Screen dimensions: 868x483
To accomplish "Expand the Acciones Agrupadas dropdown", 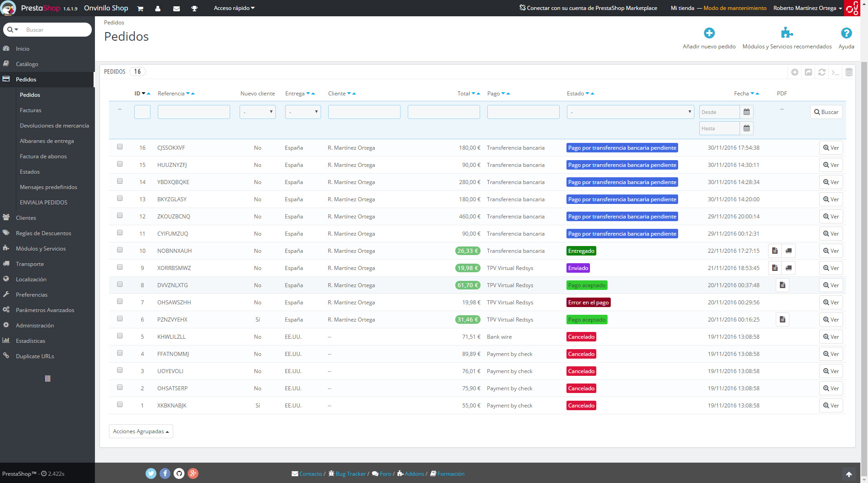I will point(141,431).
